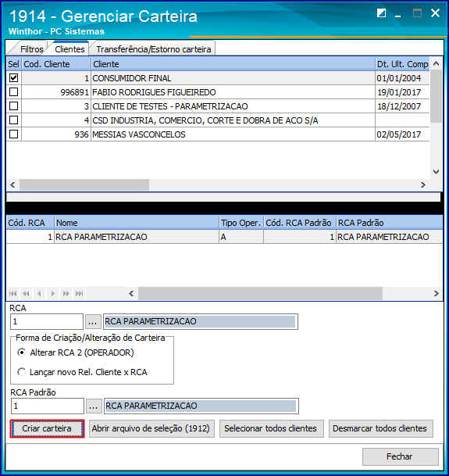Click the RCA grid horizontal scrollbar thumb

point(260,294)
